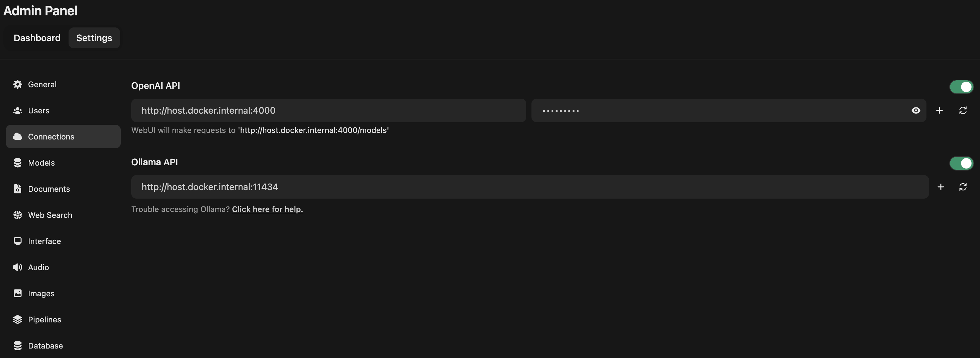
Task: Click the OpenAI API URL input field
Action: tap(328, 110)
